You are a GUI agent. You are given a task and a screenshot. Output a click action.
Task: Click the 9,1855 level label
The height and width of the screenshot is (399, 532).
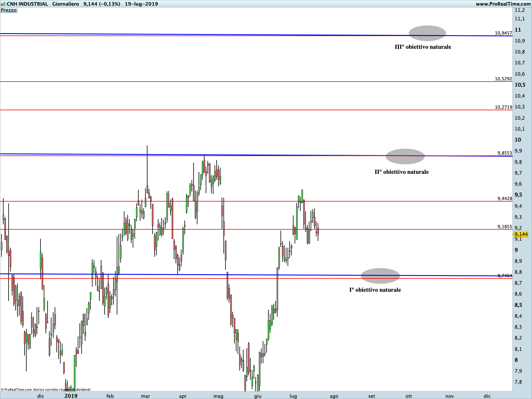click(x=505, y=226)
